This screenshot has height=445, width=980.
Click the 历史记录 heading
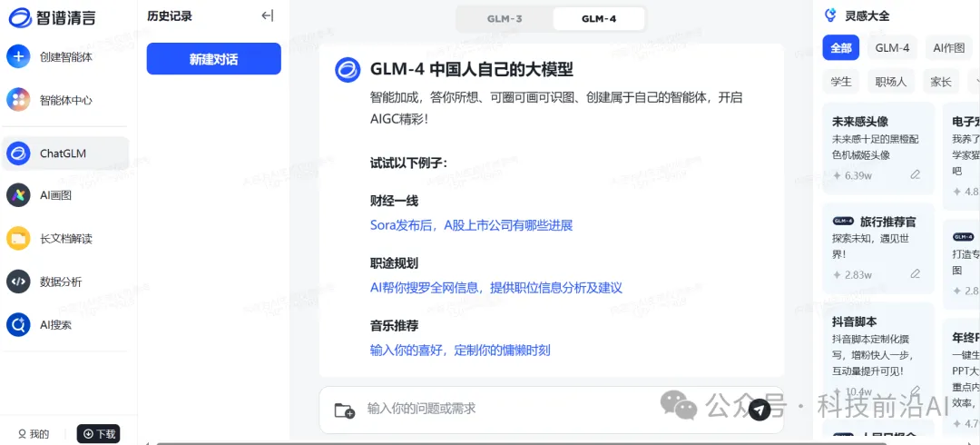[170, 17]
